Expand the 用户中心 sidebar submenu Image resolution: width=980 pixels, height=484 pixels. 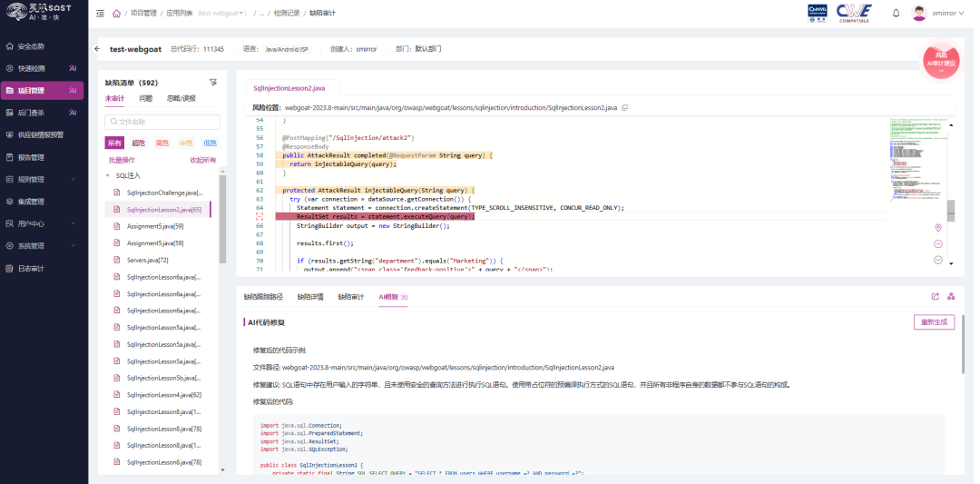pos(73,223)
